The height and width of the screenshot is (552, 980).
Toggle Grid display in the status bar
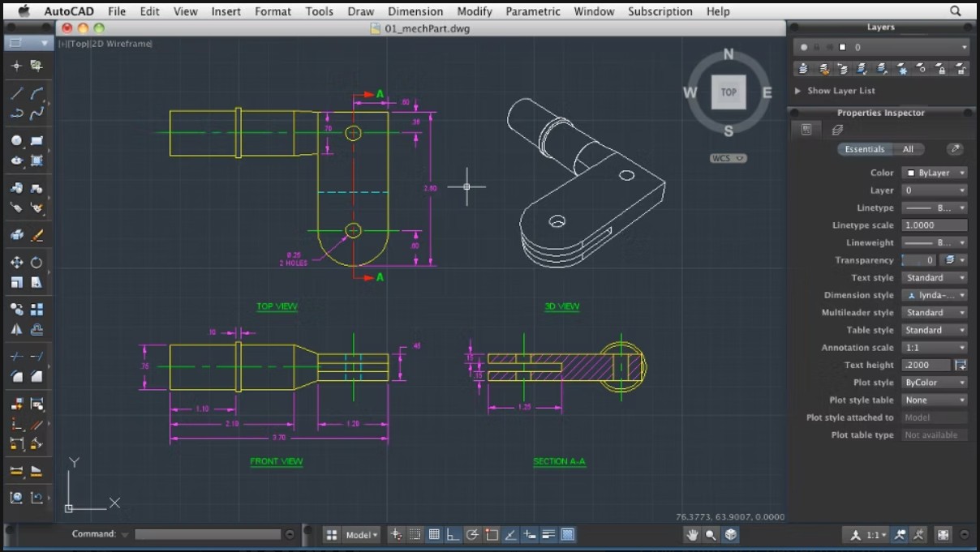click(434, 534)
